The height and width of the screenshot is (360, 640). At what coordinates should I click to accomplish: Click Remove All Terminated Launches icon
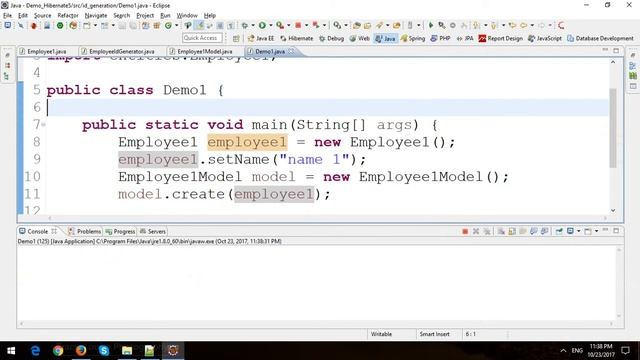[487, 231]
